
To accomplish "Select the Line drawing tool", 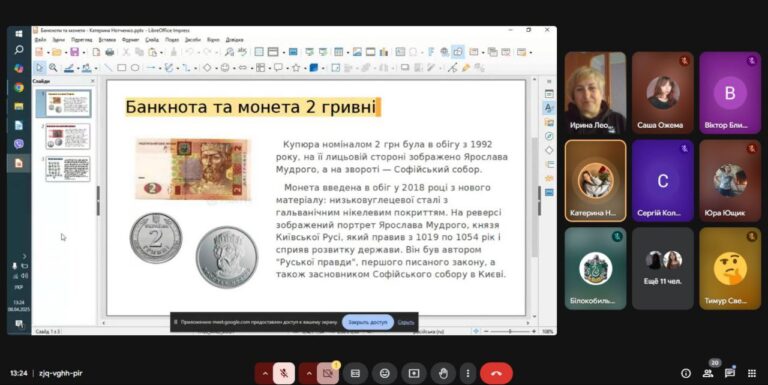I will pyautogui.click(x=108, y=68).
